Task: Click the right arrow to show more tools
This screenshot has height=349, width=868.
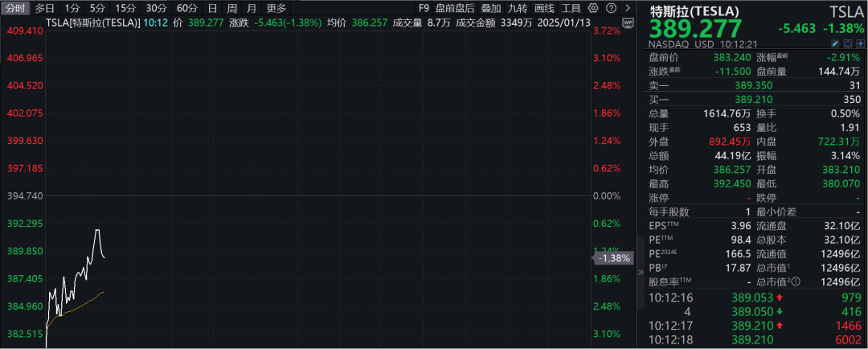Action: coord(627,8)
